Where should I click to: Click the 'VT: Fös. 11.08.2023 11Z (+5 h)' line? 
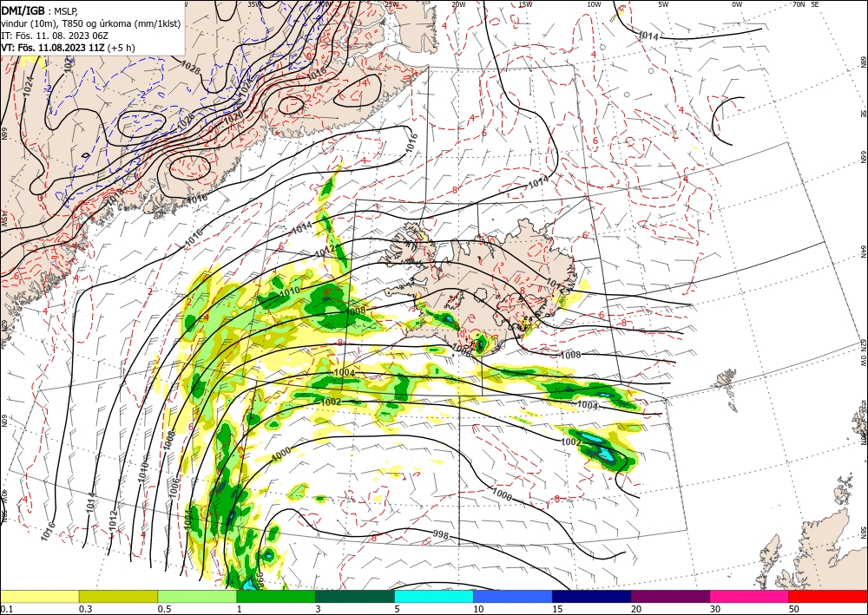(x=68, y=48)
